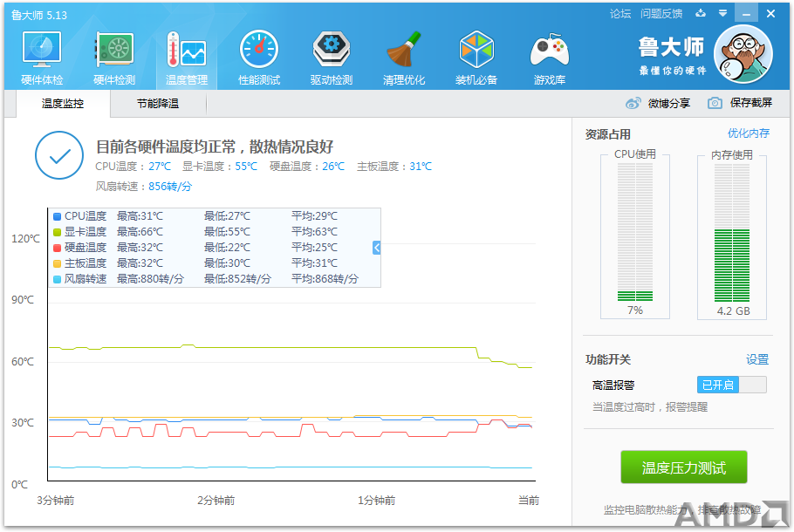Viewport: 794px width, 532px height.
Task: Click CPU温度 value 27℃
Action: click(160, 167)
